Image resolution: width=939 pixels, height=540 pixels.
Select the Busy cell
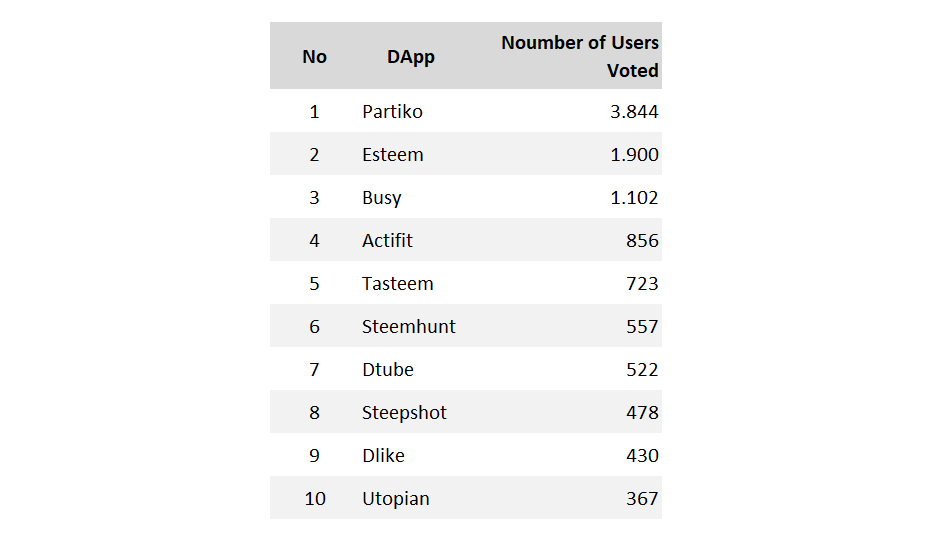point(381,198)
